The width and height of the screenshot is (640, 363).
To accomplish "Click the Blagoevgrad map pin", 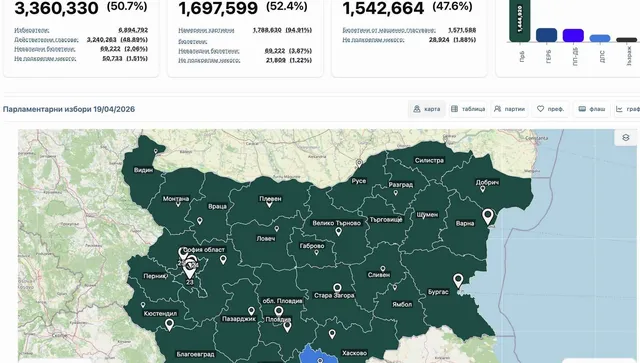I will 169,325.
